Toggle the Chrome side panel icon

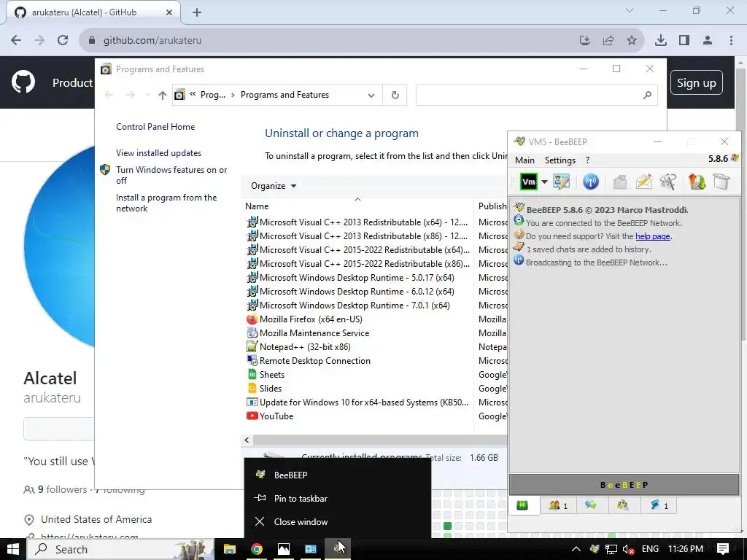684,41
